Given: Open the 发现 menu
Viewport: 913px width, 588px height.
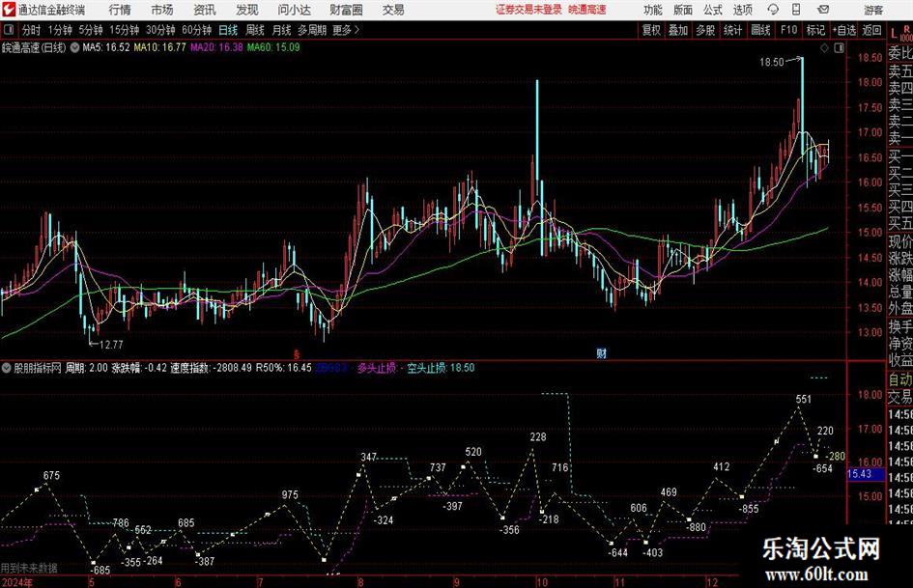Looking at the screenshot, I should point(247,10).
